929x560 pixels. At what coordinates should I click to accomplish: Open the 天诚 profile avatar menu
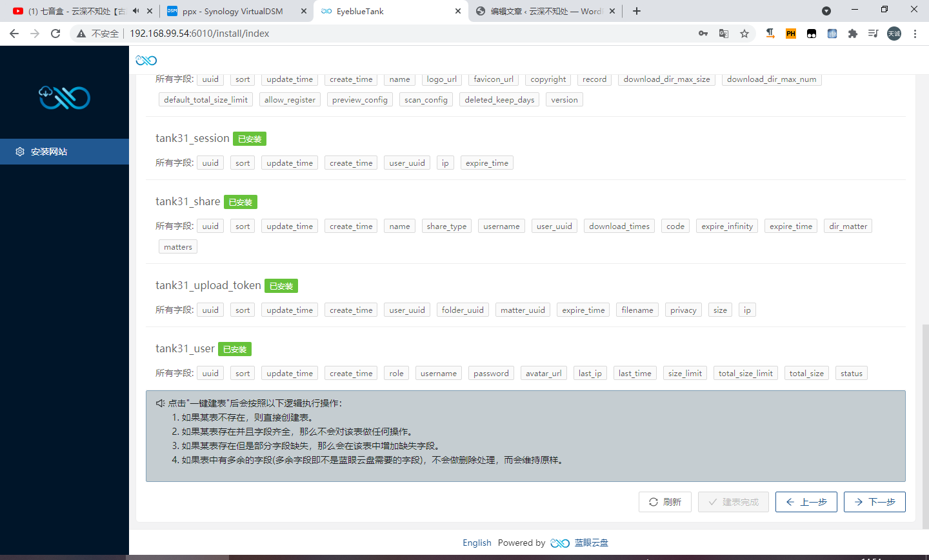tap(894, 34)
